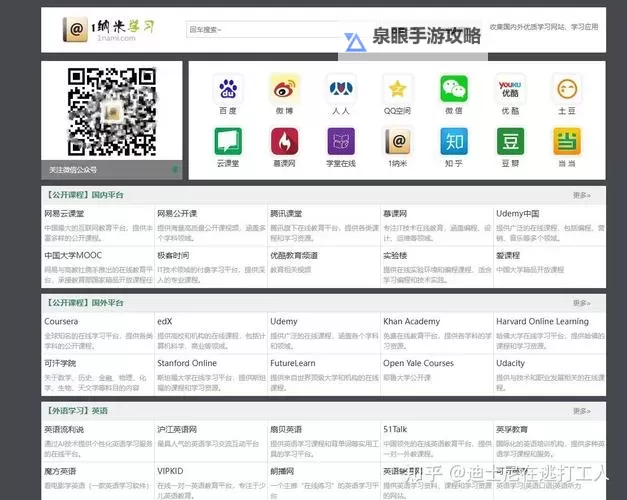Viewport: 627px width, 500px height.
Task: Open the 沪江英语网 link
Action: coord(177,429)
